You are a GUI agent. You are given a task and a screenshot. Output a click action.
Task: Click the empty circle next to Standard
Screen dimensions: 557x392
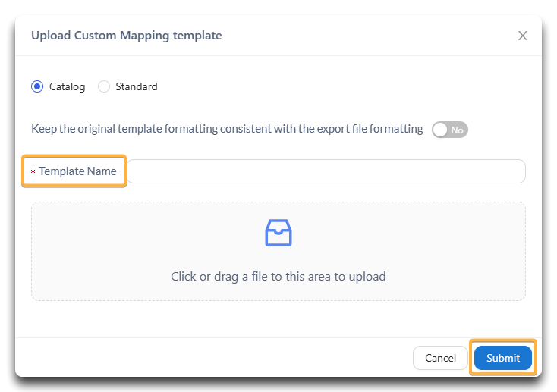104,86
